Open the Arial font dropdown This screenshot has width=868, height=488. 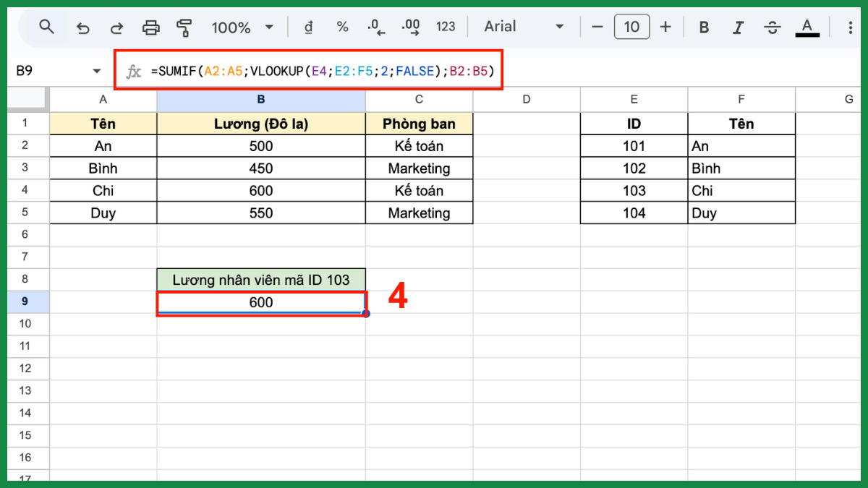pyautogui.click(x=524, y=27)
